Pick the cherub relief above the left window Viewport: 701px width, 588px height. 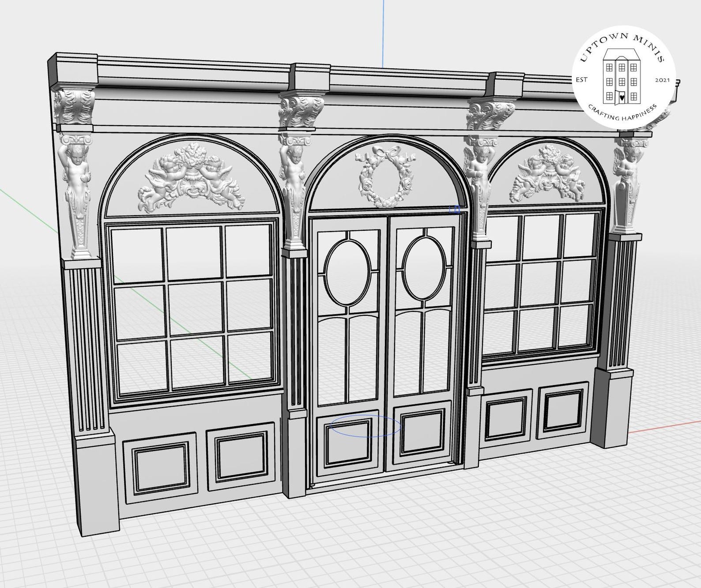pos(191,177)
